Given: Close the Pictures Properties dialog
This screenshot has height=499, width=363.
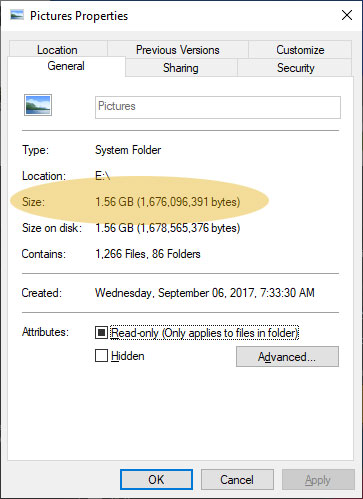Looking at the screenshot, I should tap(347, 15).
